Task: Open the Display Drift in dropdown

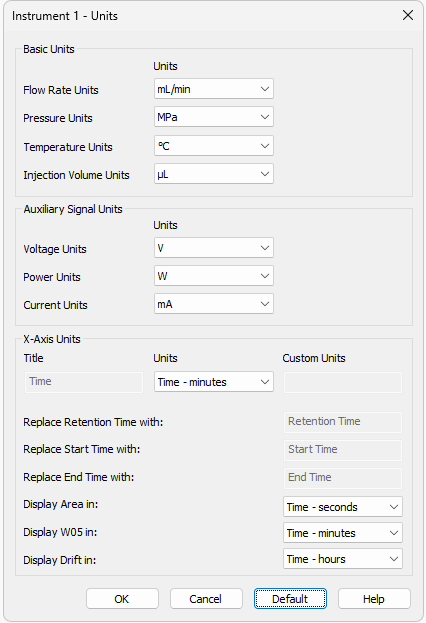Action: coord(343,559)
